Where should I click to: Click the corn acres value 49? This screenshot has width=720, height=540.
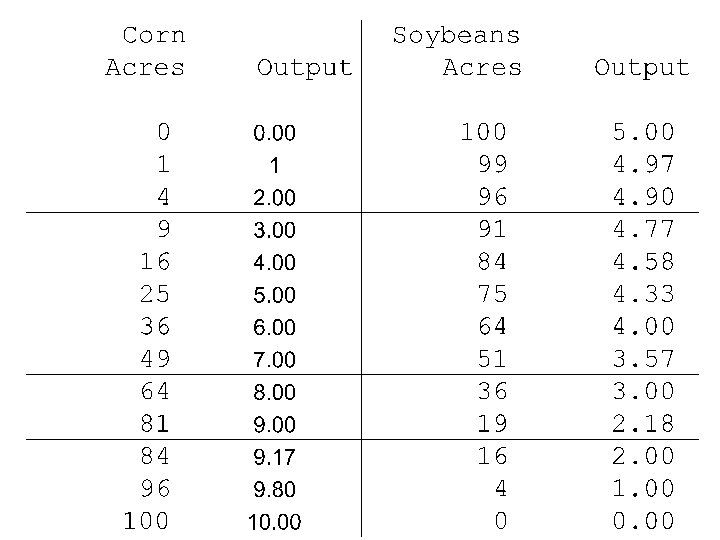click(156, 359)
